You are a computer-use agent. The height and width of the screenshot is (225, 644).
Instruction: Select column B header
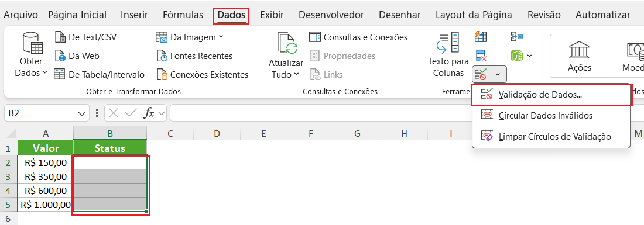pos(110,133)
